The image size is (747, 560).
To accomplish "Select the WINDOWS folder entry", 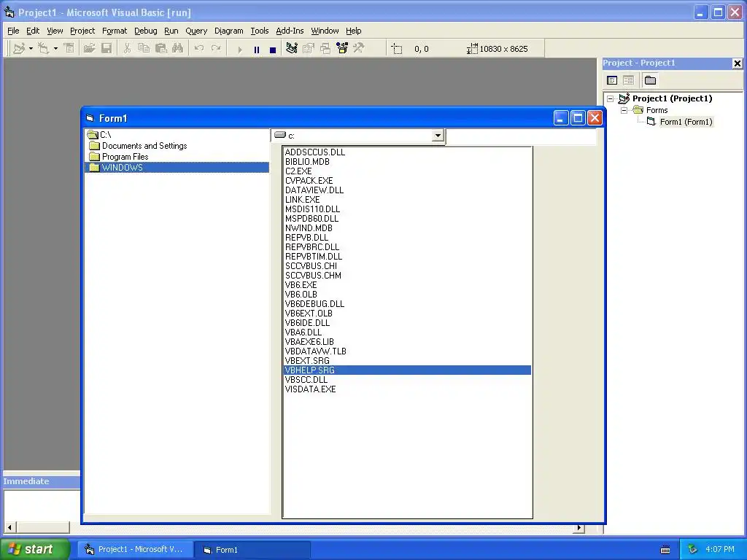I will 177,168.
